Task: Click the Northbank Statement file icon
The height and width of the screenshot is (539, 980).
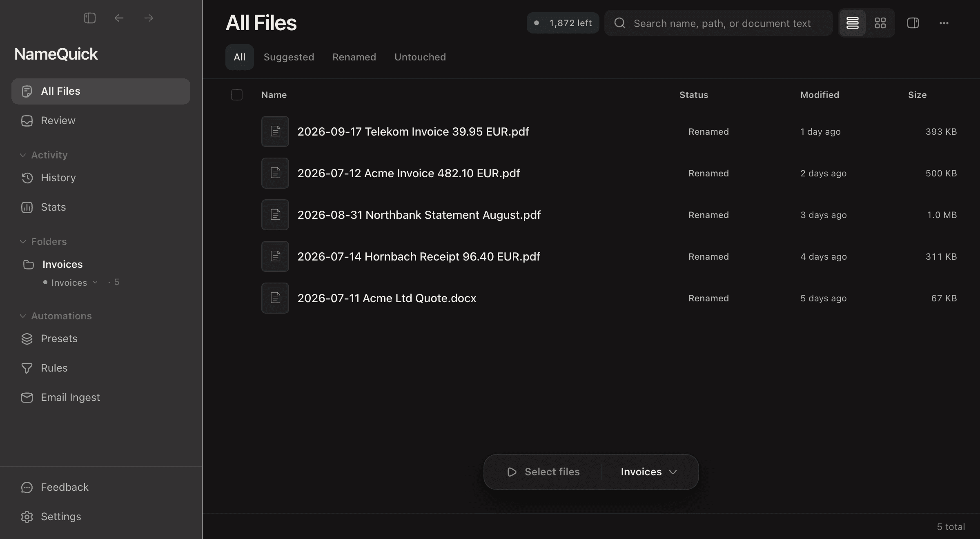Action: tap(275, 215)
